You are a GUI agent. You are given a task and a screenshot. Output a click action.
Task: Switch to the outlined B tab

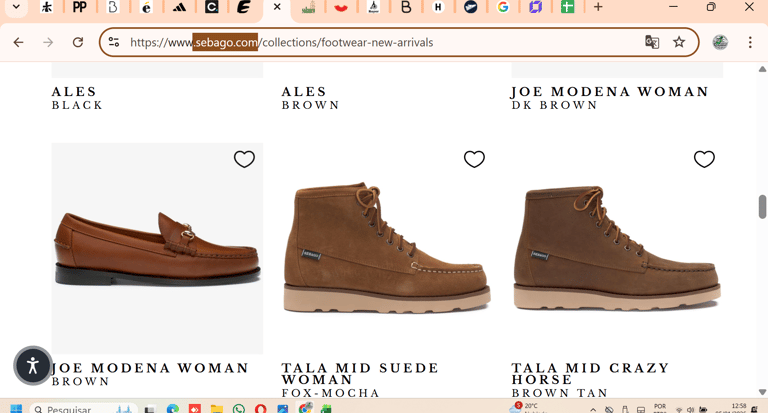113,7
